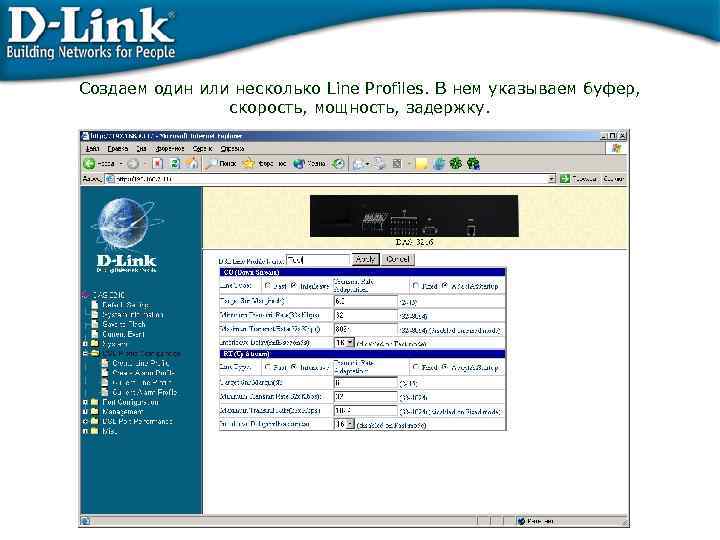Expand the Misc. folder in sidebar
The image size is (720, 540).
pos(85,431)
